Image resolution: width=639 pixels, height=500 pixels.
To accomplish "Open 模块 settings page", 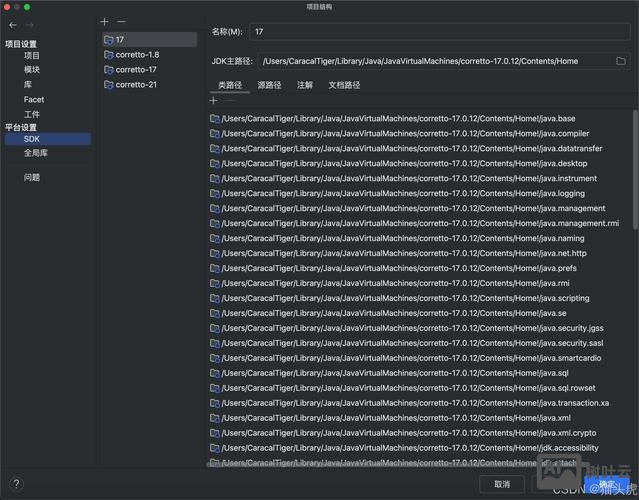I will point(32,70).
